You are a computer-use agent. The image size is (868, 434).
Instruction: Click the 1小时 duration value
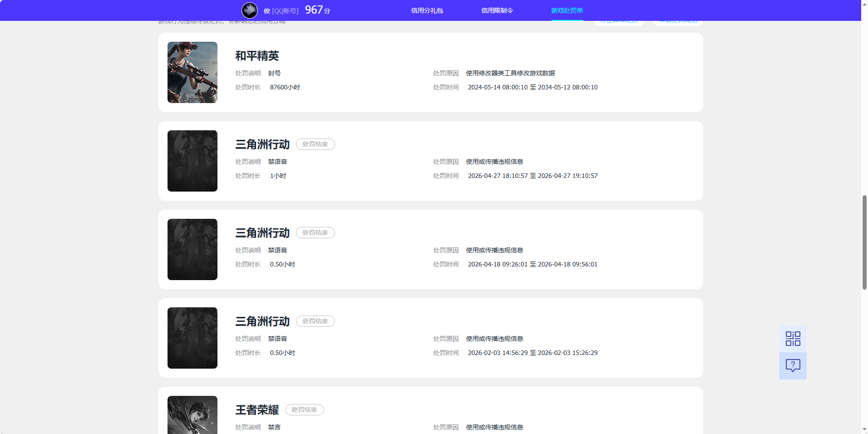pyautogui.click(x=278, y=176)
